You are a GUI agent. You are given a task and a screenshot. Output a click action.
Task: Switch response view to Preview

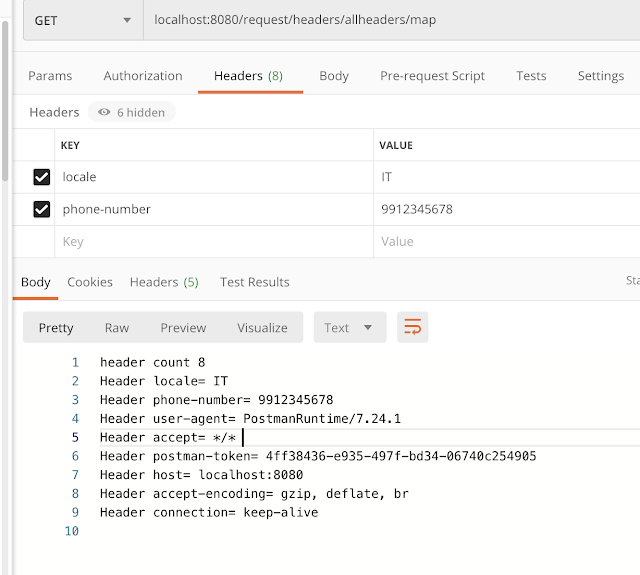[x=183, y=328]
